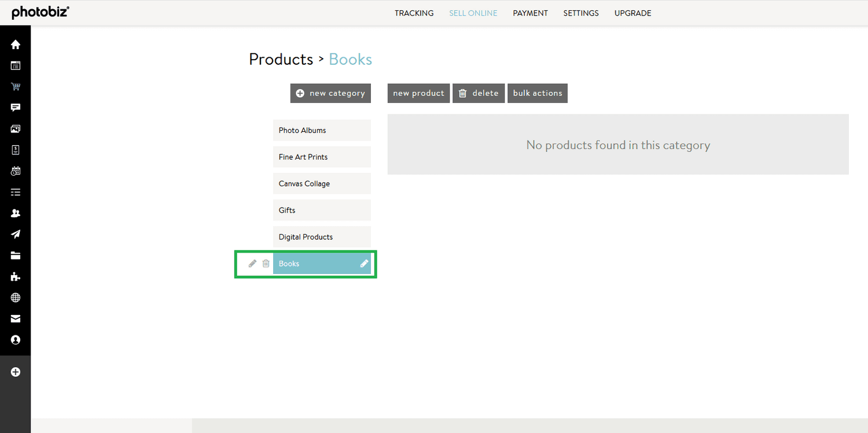Click the paper plane send icon
868x433 pixels.
tap(15, 234)
